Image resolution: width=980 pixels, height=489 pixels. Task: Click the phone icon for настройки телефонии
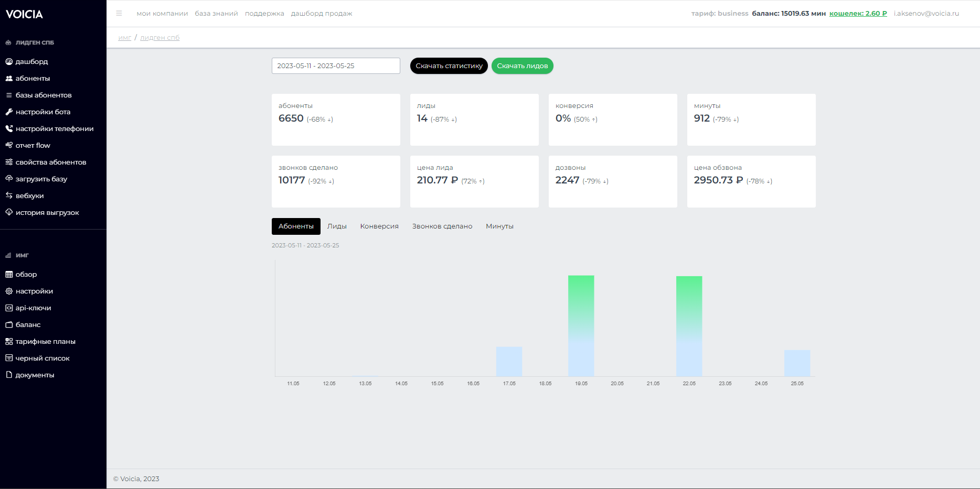[9, 128]
